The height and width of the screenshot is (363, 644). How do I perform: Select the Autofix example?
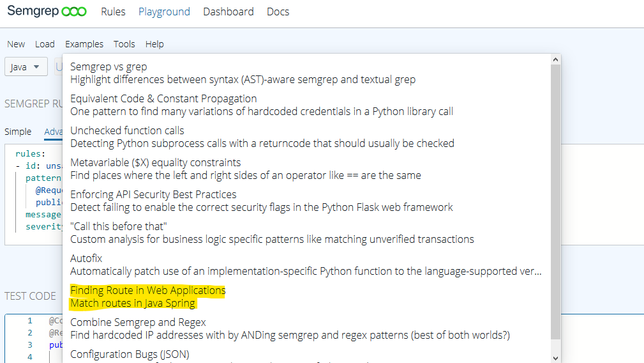coord(86,258)
